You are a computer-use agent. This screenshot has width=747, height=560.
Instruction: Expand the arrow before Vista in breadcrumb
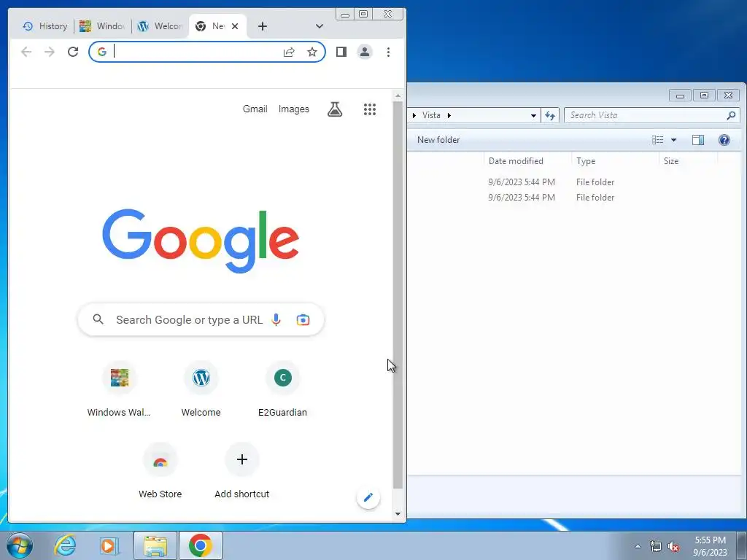414,115
